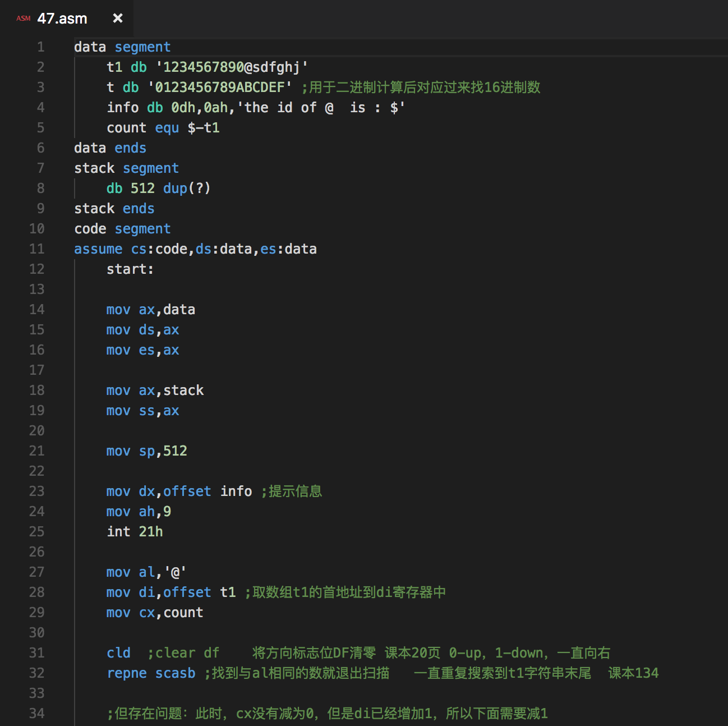Click line number 12 beside the start label
This screenshot has height=726, width=728.
point(37,269)
